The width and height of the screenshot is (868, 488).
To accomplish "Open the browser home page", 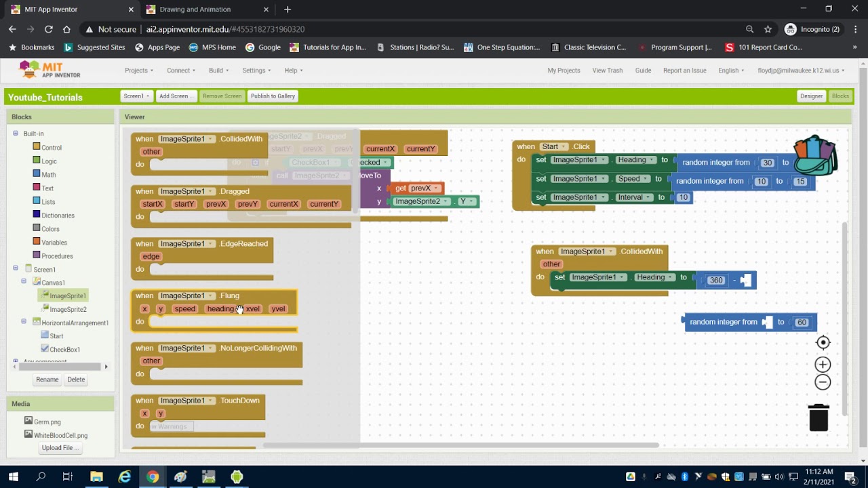I will pyautogui.click(x=66, y=29).
